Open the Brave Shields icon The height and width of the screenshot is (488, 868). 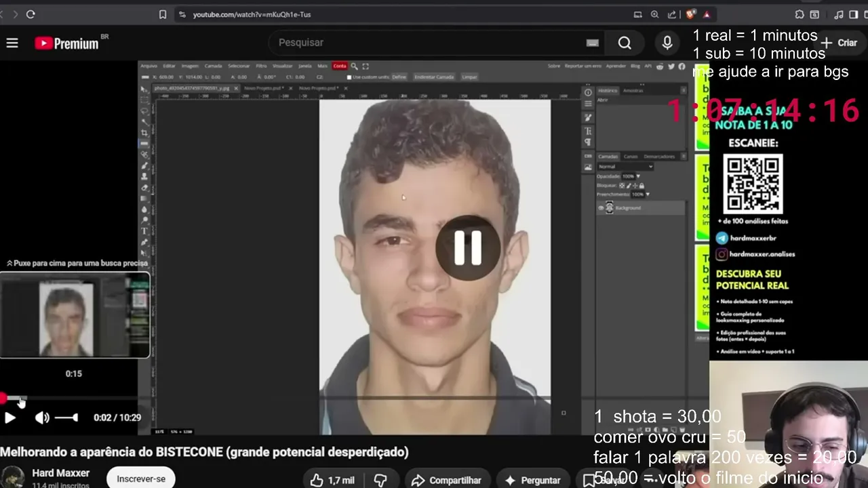pos(690,14)
